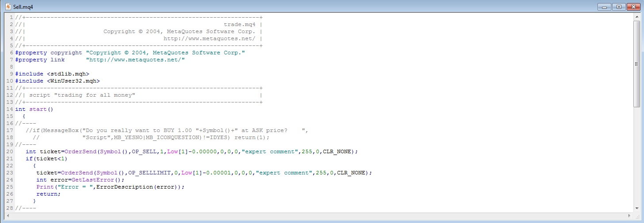Click the Sell.mq4 window title text

coord(22,7)
